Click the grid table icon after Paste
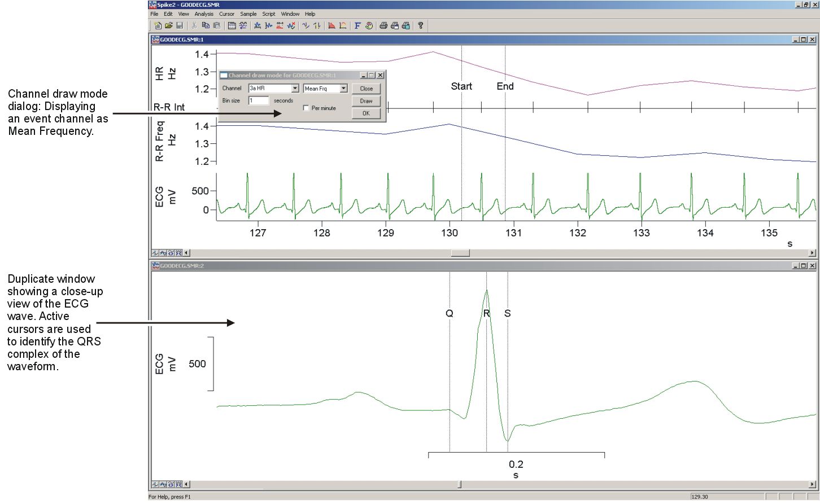Viewport: 820px width, 504px height. 232,25
